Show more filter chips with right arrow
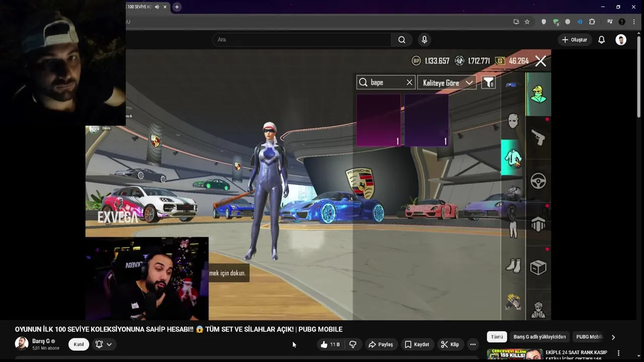Screen dimensions: 644x362 pos(613,337)
